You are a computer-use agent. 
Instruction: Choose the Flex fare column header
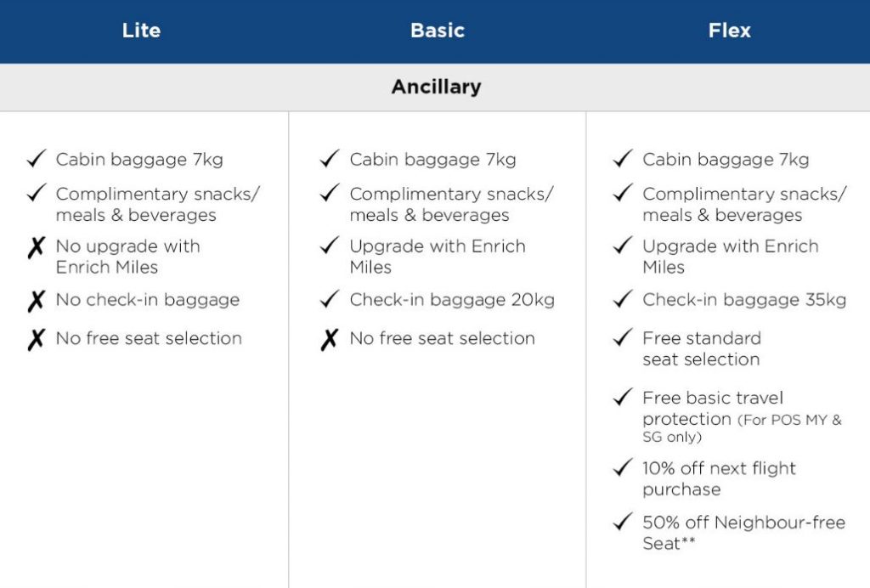[x=729, y=31]
